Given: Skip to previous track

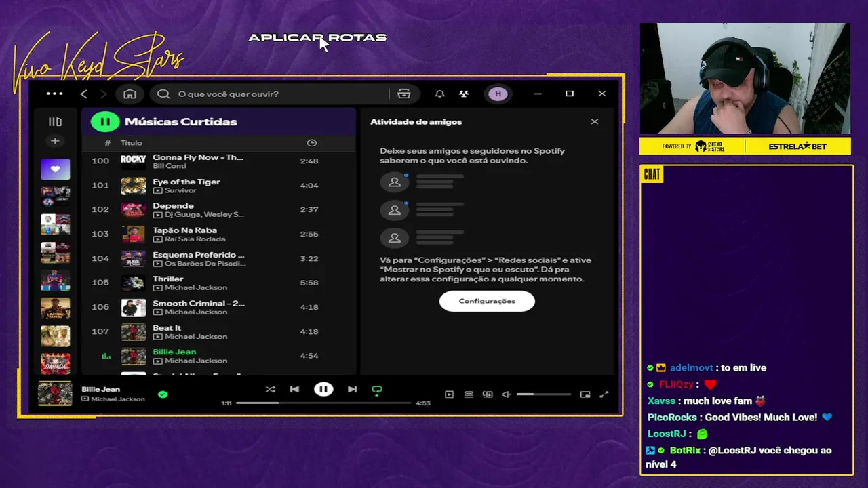Looking at the screenshot, I should point(294,390).
